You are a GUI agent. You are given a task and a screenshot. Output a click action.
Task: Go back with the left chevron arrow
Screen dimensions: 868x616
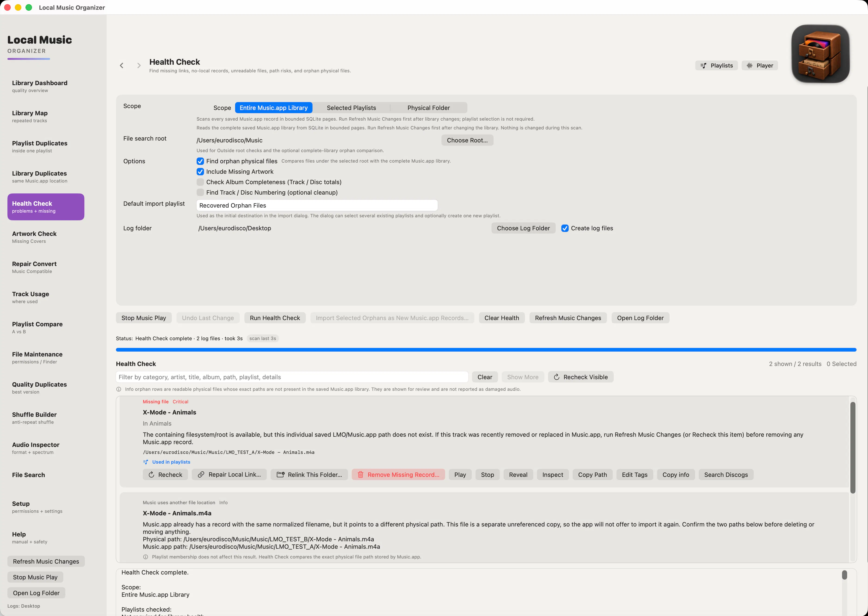(121, 66)
